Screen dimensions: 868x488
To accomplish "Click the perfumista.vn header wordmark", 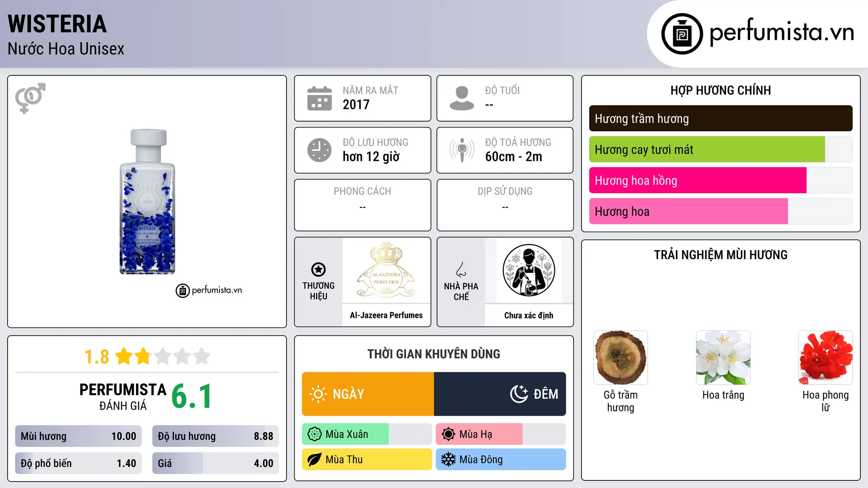I will pyautogui.click(x=782, y=32).
